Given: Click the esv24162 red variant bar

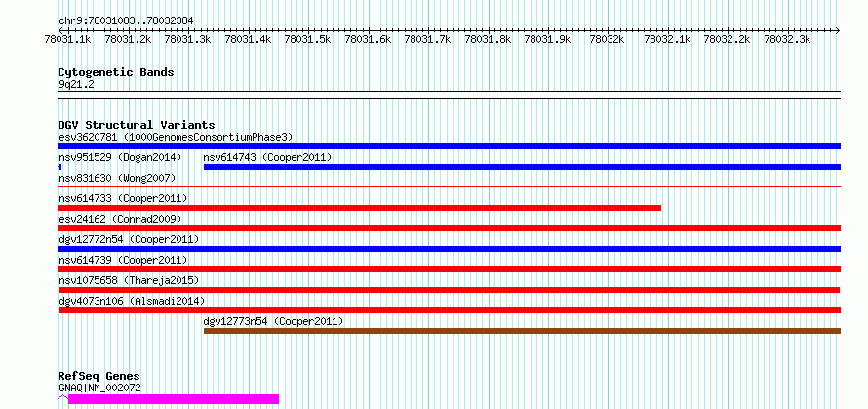Looking at the screenshot, I should coord(449,228).
